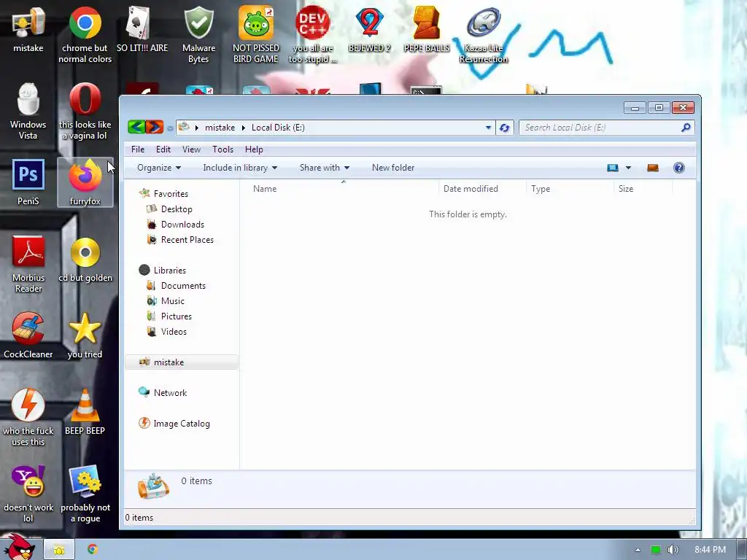Open the Music library
Screen dimensions: 747x560
(172, 301)
